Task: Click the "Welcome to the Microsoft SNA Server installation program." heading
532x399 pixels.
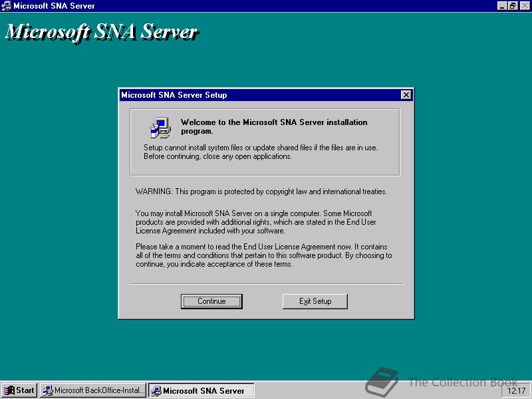Action: [x=274, y=126]
